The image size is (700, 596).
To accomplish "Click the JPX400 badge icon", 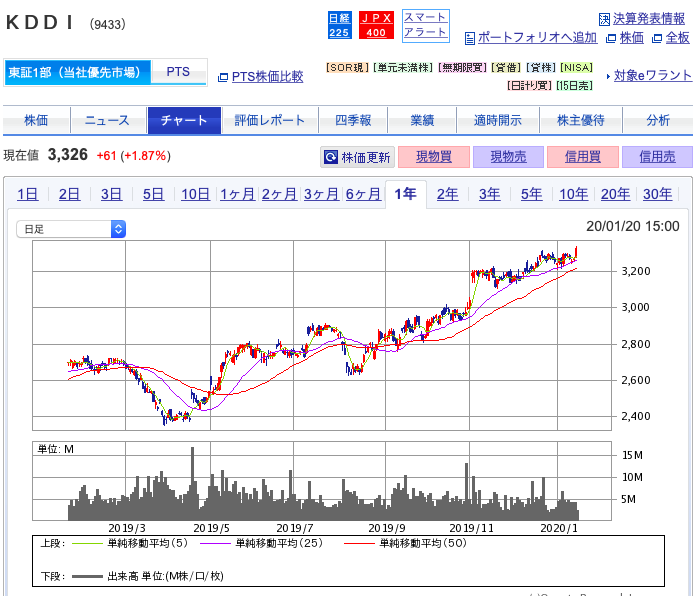I will pyautogui.click(x=376, y=25).
